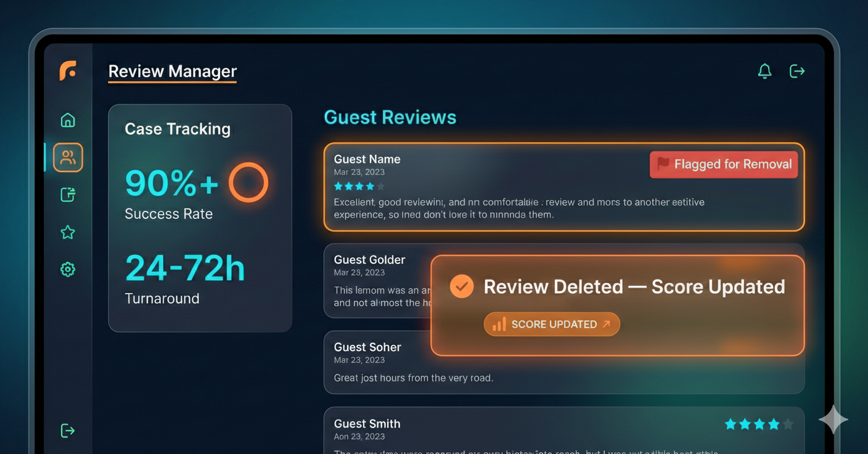Image resolution: width=868 pixels, height=454 pixels.
Task: Click 'Great jost hours from the very road.' text
Action: pos(414,378)
